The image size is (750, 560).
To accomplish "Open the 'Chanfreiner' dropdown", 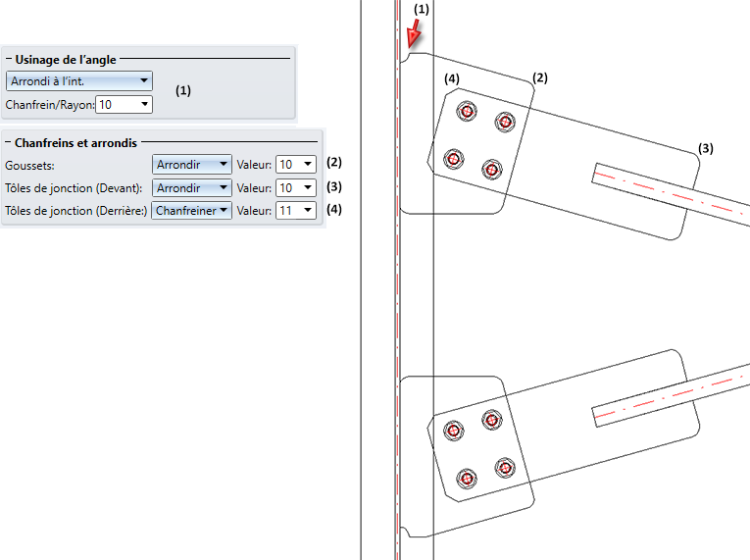I will coord(191,210).
